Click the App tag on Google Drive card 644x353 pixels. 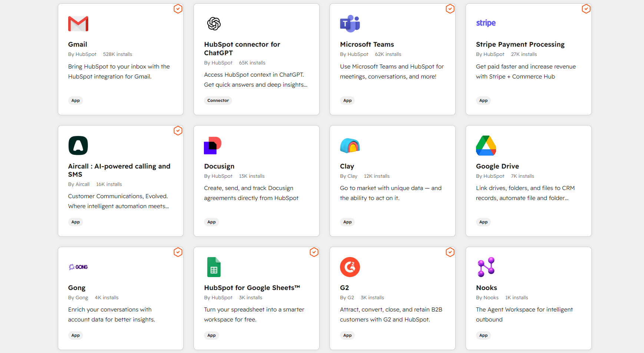click(x=483, y=222)
